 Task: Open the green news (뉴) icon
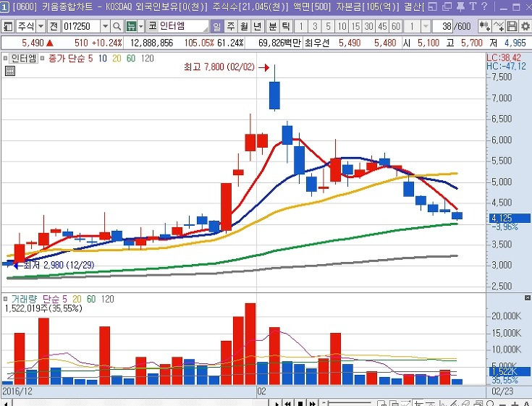pyautogui.click(x=131, y=26)
